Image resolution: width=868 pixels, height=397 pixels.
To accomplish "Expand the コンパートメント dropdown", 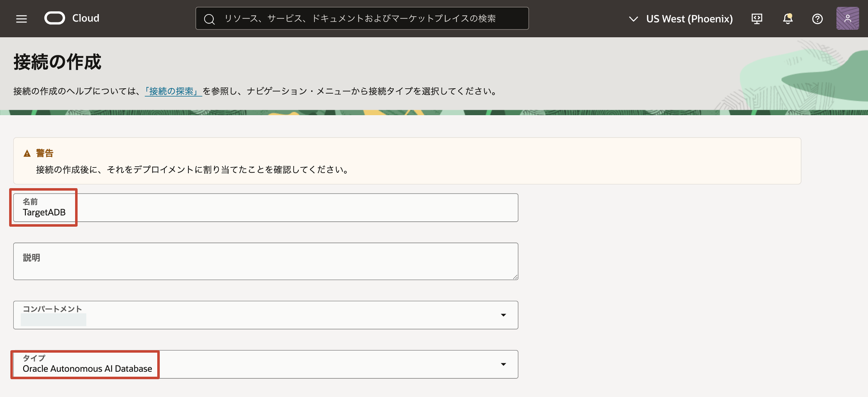I will pos(503,315).
